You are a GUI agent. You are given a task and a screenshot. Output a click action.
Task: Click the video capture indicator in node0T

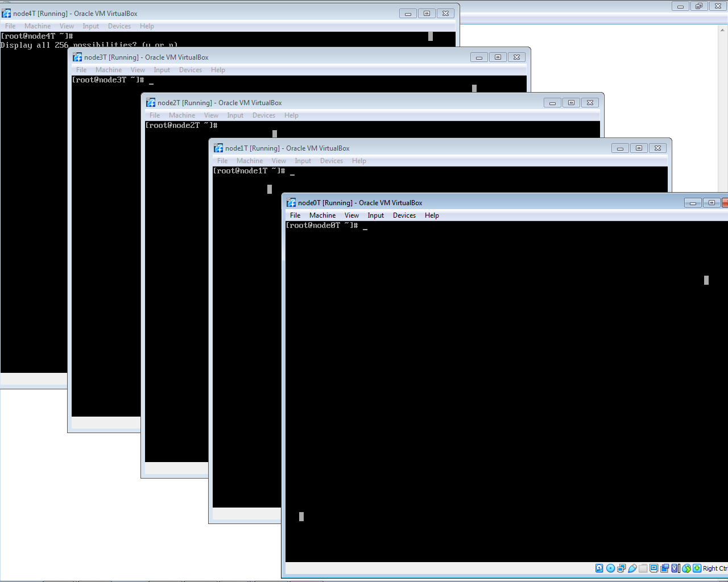664,568
